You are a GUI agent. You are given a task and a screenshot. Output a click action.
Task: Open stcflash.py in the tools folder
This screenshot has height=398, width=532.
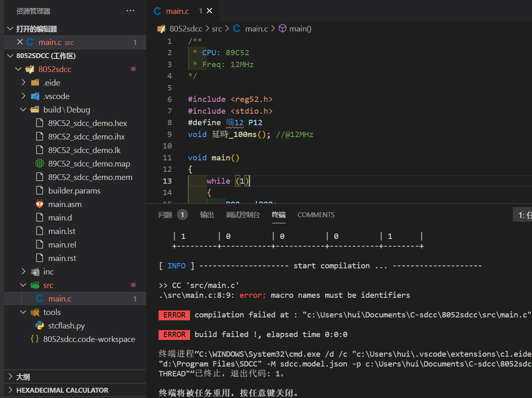tap(67, 326)
